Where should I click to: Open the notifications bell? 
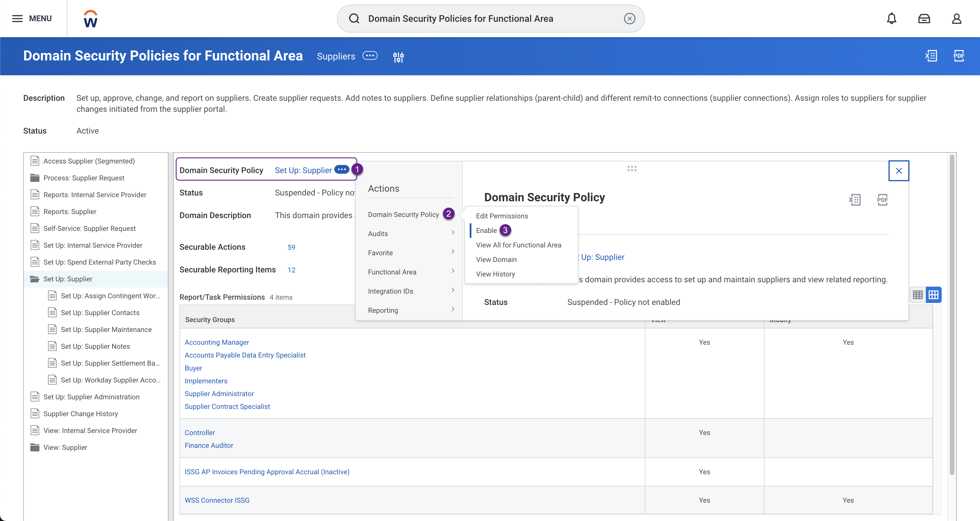click(891, 18)
